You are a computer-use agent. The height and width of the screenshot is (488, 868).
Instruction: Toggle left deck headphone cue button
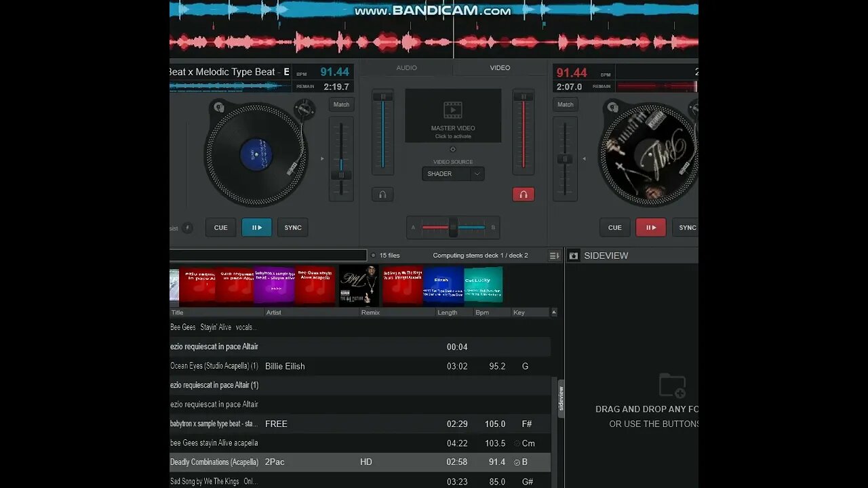[382, 195]
